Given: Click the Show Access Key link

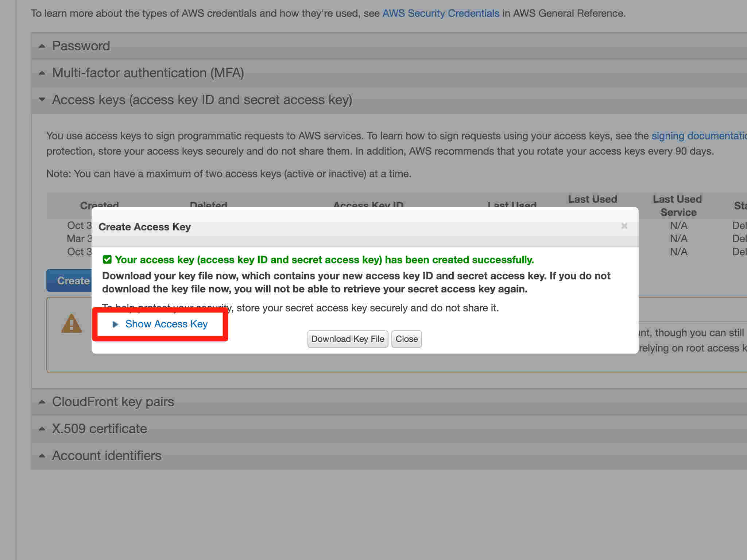Looking at the screenshot, I should (166, 324).
